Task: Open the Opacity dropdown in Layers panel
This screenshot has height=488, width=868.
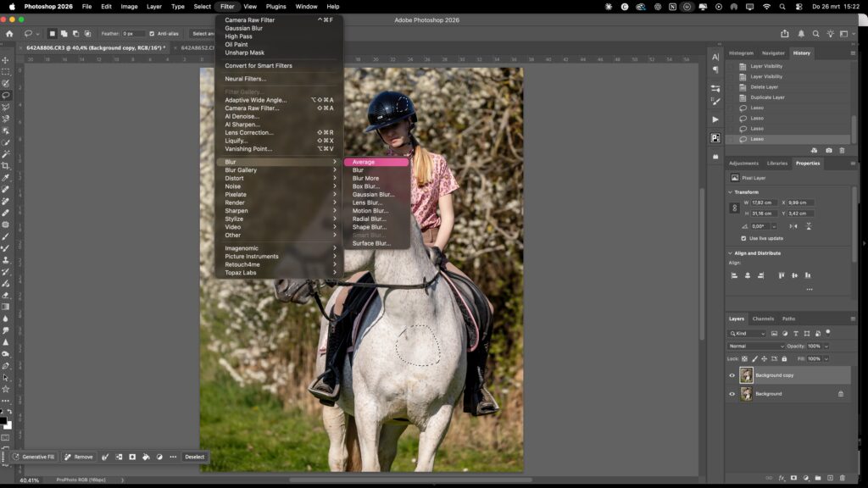Action: [x=826, y=345]
